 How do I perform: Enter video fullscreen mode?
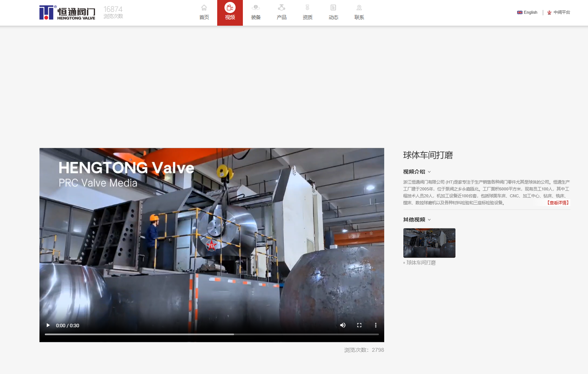pyautogui.click(x=359, y=325)
